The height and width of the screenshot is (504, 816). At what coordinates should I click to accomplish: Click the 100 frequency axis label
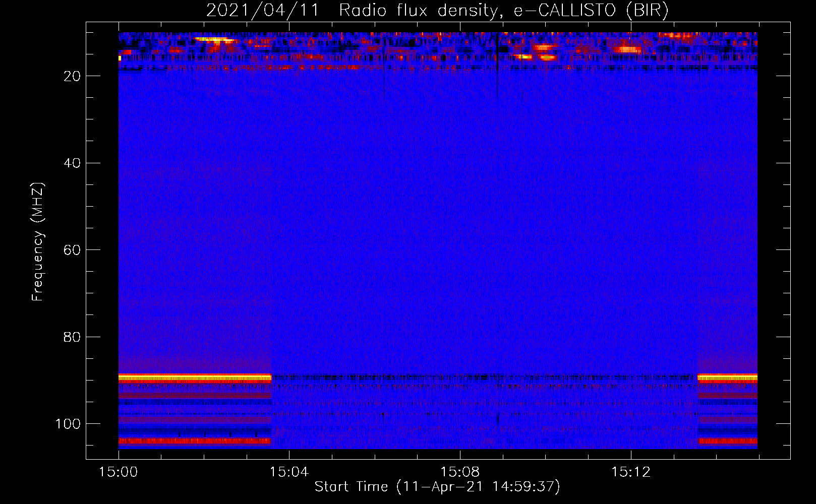68,424
